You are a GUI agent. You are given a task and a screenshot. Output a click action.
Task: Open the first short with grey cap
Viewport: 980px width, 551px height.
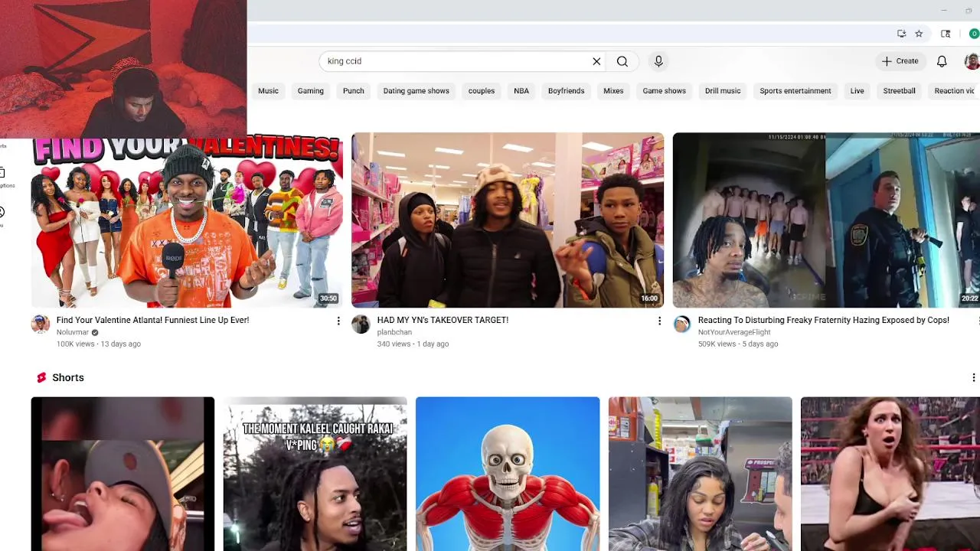[122, 474]
